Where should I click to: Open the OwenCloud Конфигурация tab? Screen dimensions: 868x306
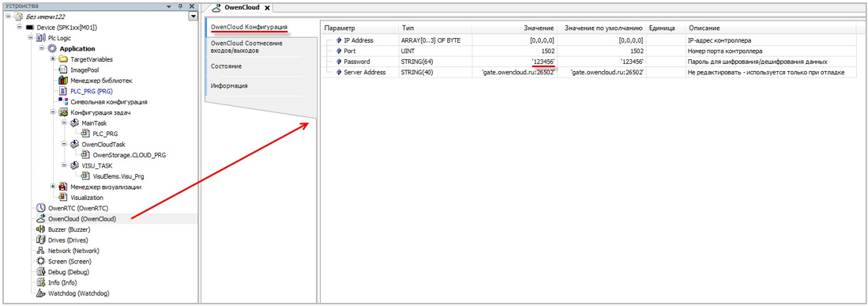(x=249, y=27)
